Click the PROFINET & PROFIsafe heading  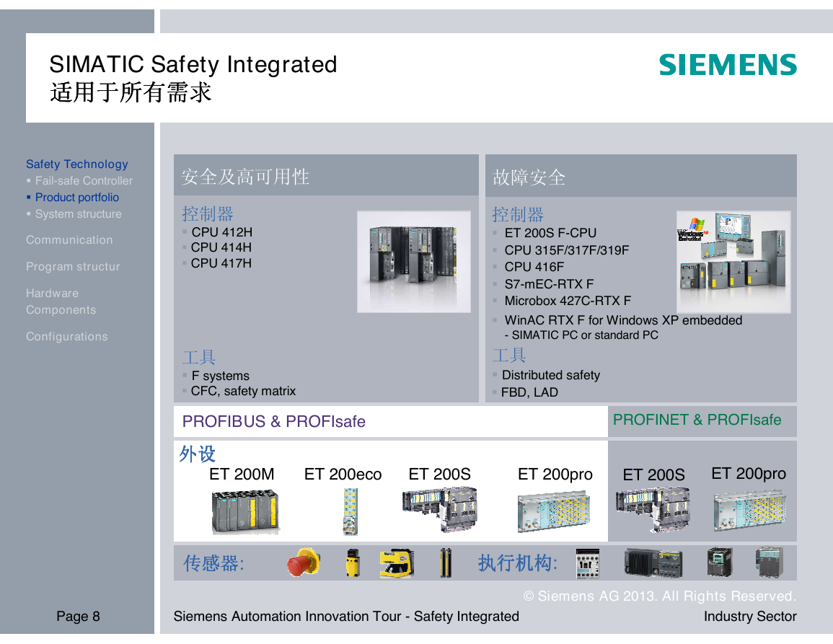click(x=697, y=420)
